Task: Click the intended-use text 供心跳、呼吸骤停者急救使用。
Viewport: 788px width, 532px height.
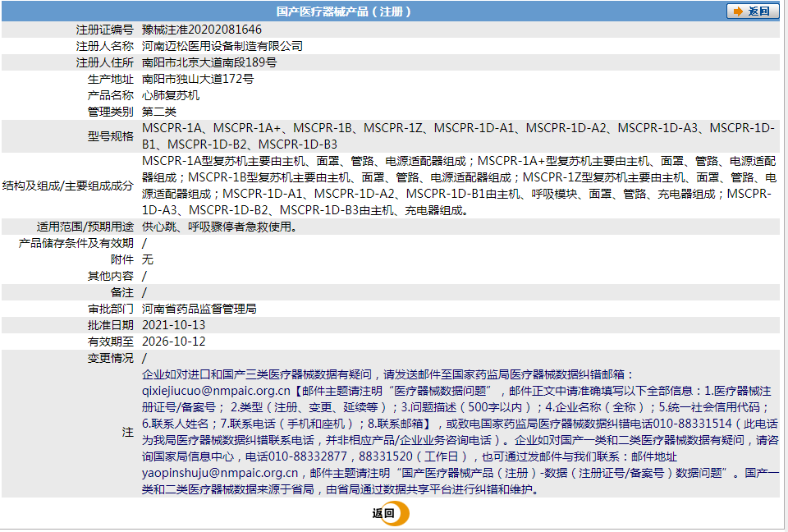Action: pos(221,227)
